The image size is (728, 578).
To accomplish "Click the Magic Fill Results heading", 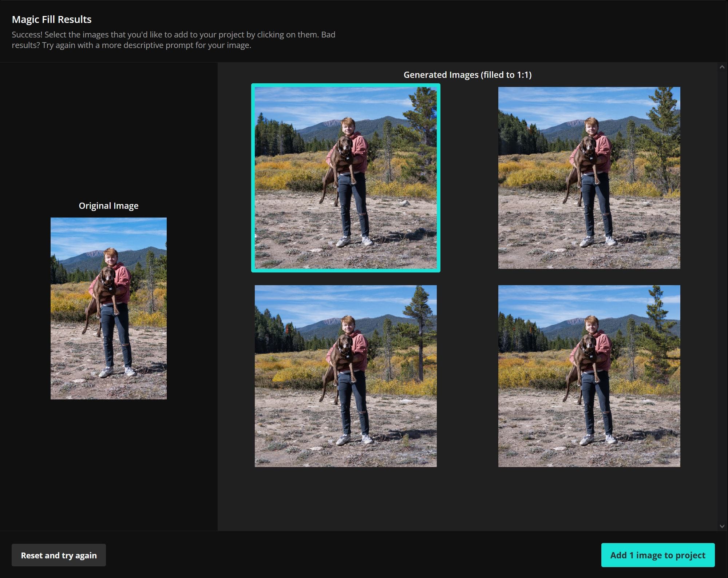I will click(x=52, y=19).
